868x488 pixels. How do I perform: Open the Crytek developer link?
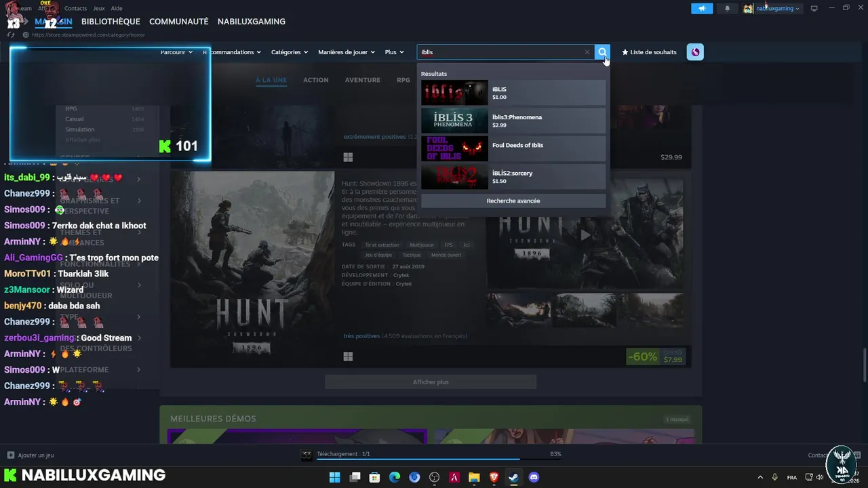401,275
